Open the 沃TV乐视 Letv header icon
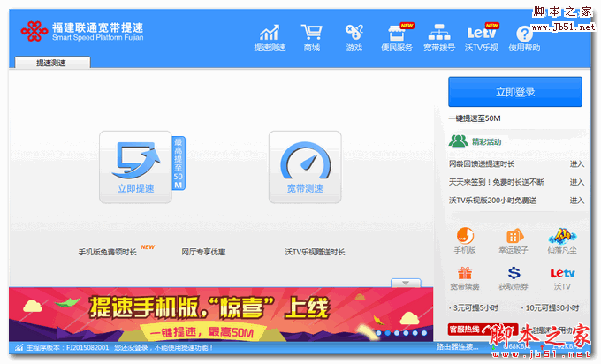The height and width of the screenshot is (364, 601). 482,38
